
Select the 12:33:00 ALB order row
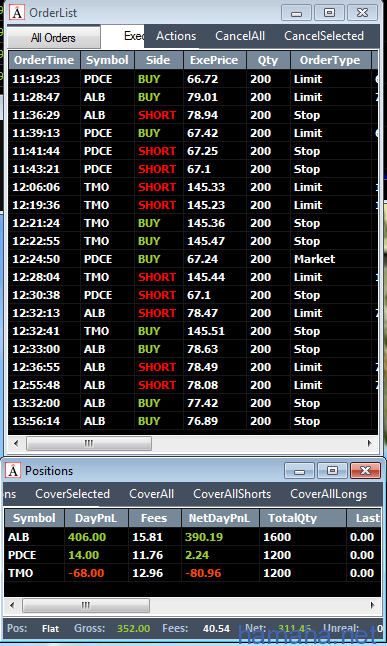click(193, 349)
